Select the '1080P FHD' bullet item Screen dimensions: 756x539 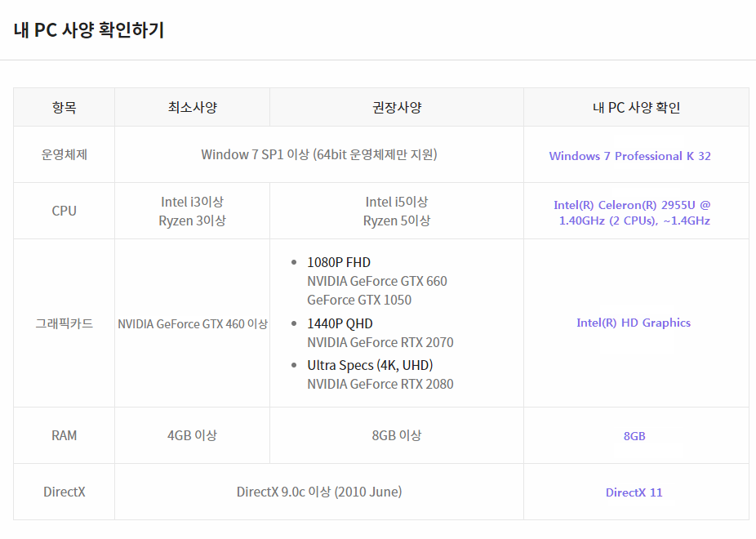(x=338, y=262)
